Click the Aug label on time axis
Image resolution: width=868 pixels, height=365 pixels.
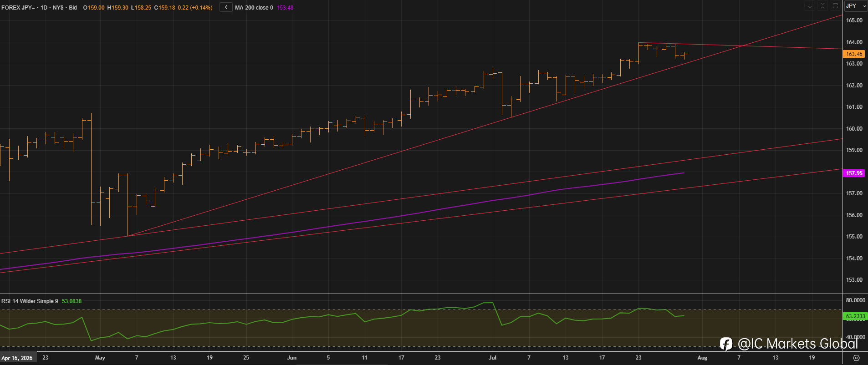pyautogui.click(x=703, y=358)
